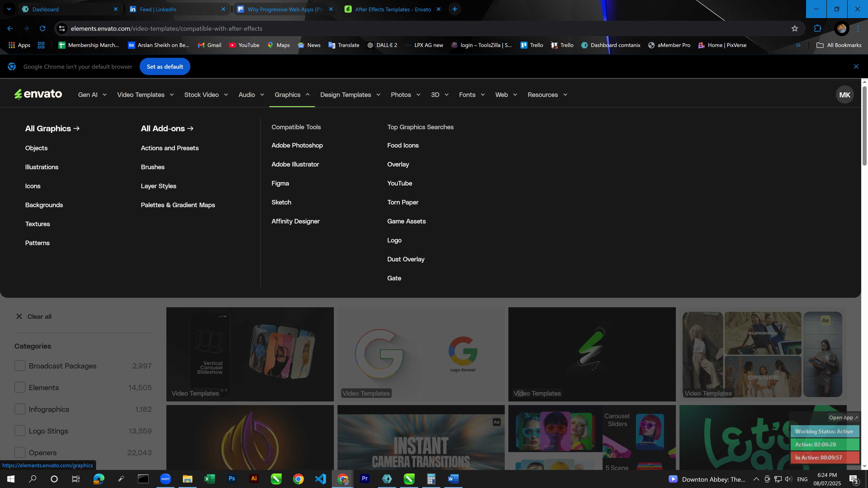Open the All Add-ons link
The image size is (868, 488).
pos(167,128)
